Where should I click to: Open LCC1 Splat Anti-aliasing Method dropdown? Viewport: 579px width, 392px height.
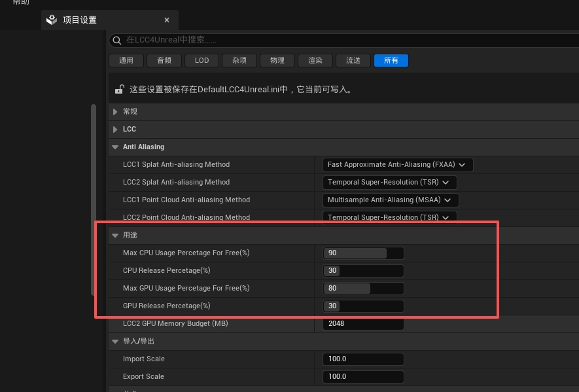pos(398,165)
